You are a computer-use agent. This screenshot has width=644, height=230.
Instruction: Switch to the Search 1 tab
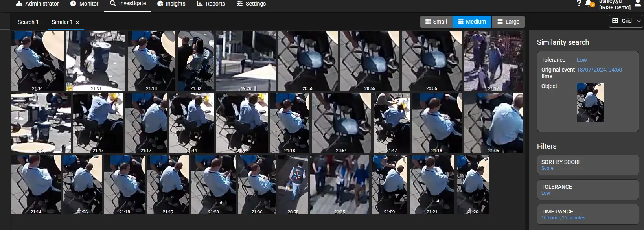coord(28,22)
